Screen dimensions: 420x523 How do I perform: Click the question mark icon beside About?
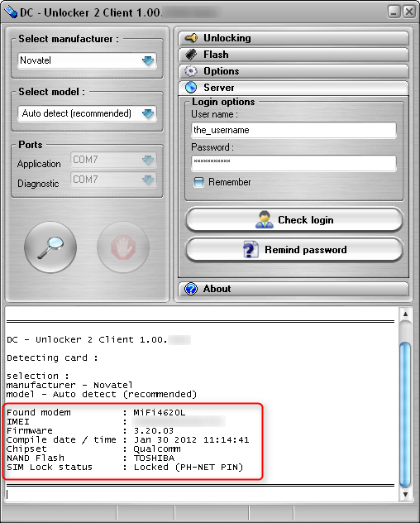(191, 289)
